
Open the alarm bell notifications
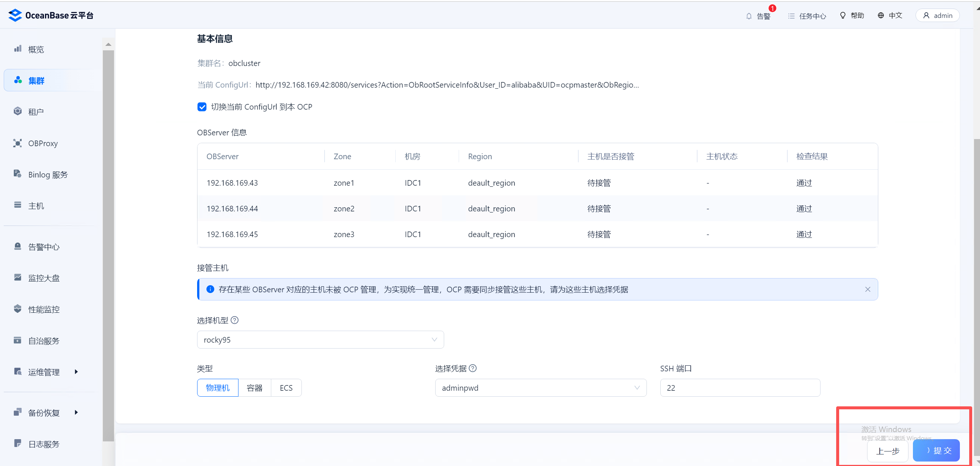click(x=749, y=16)
